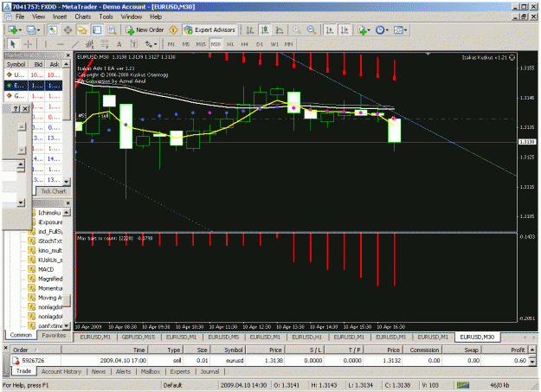This screenshot has width=541, height=392.
Task: Open the EURUSD,H1 chart tab
Action: [306, 337]
